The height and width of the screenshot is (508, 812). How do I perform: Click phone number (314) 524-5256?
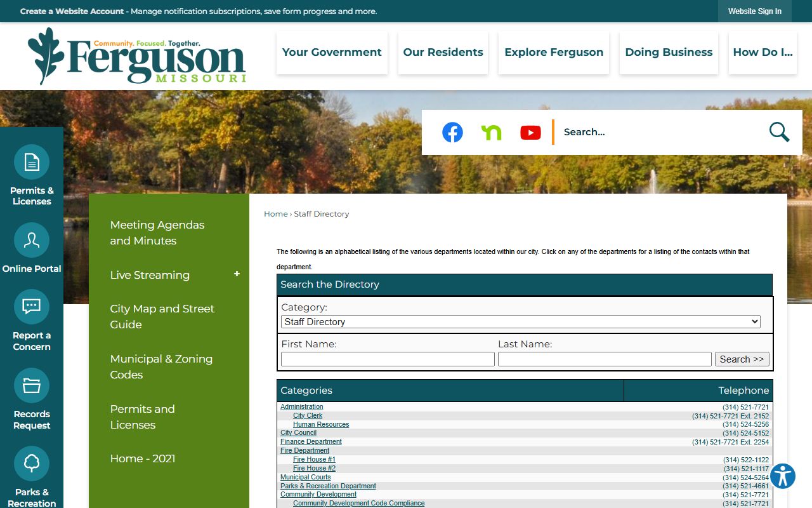click(745, 425)
